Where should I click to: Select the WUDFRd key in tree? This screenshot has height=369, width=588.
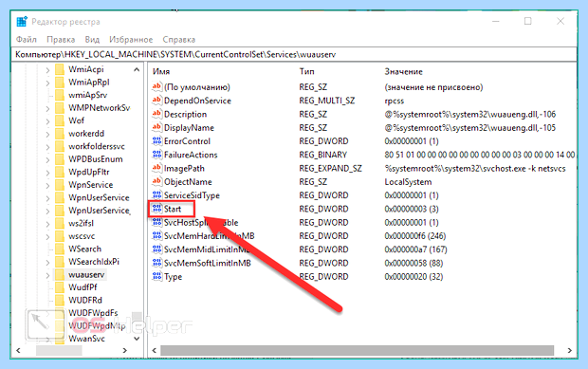click(85, 301)
